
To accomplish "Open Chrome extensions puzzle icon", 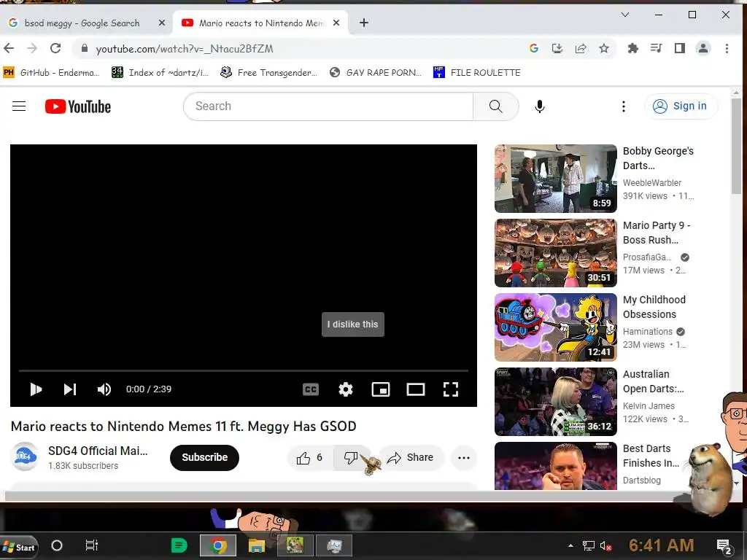I will point(632,48).
